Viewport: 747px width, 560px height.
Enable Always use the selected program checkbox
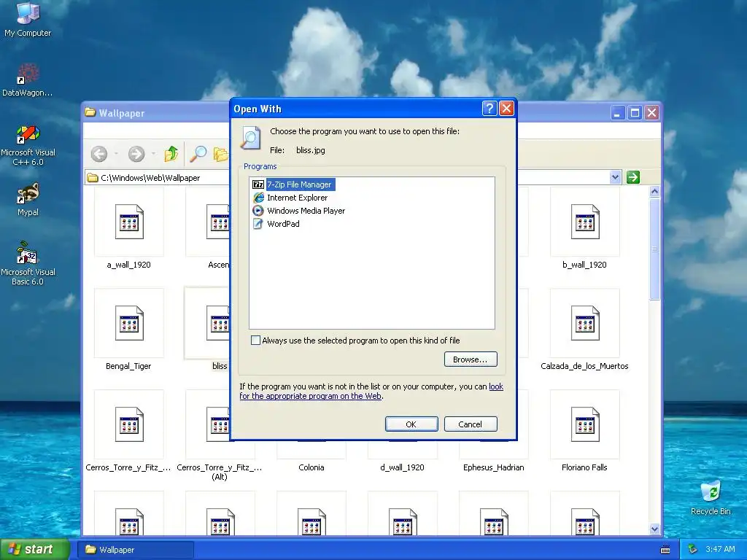click(256, 341)
